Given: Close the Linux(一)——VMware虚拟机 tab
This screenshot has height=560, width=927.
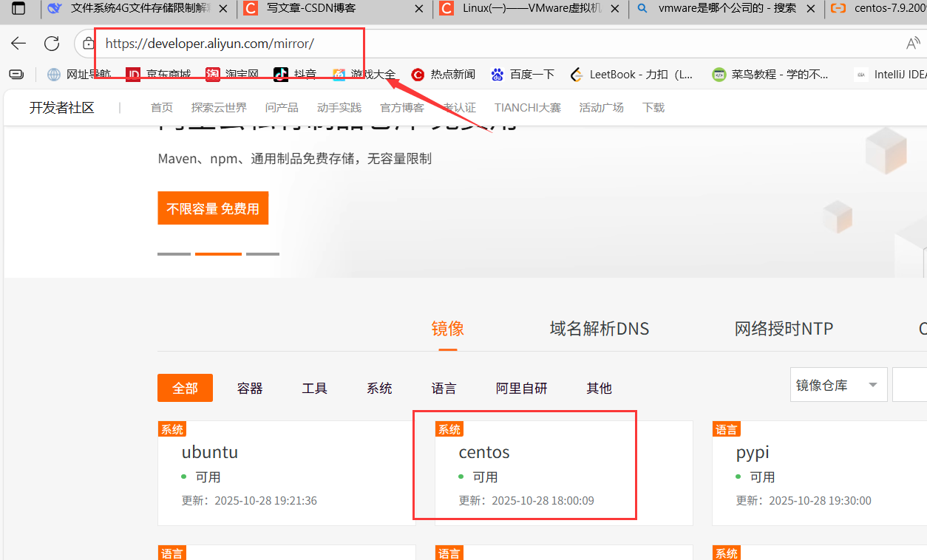Looking at the screenshot, I should tap(615, 9).
